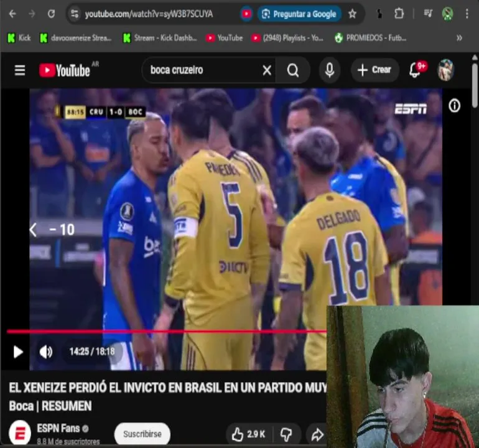Viewport: 479px width, 448px height.
Task: Show more bookmarks via the chevron
Action: coord(459,38)
